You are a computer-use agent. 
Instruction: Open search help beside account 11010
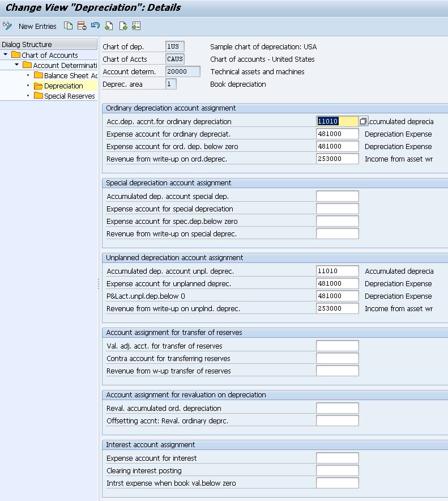tap(363, 121)
